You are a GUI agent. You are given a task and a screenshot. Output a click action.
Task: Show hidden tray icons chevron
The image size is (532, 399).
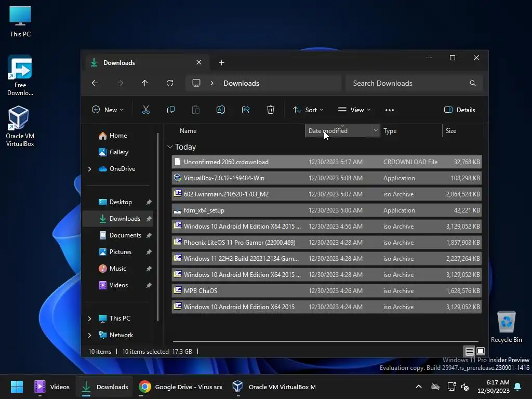419,387
